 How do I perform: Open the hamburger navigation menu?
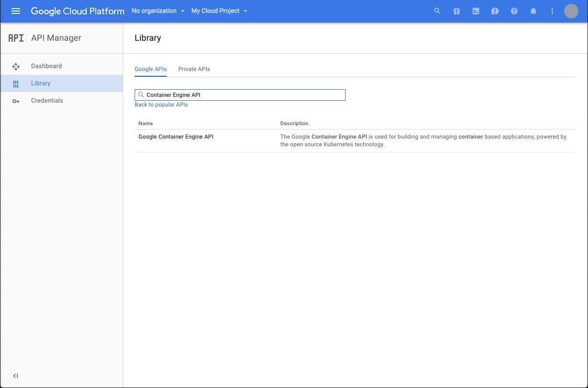click(16, 11)
